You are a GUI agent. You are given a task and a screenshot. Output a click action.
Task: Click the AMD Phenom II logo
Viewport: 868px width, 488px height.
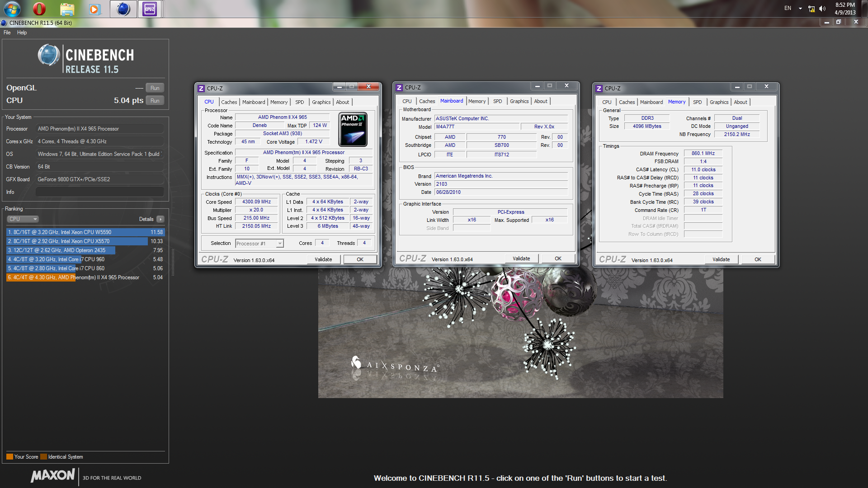[x=353, y=130]
